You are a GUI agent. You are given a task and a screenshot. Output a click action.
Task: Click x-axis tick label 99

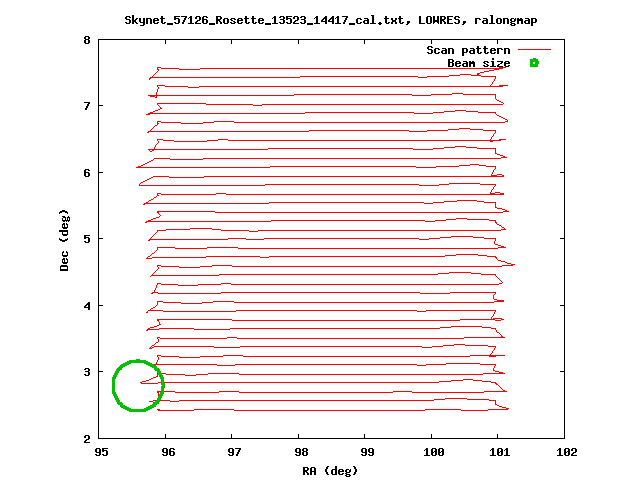(367, 452)
